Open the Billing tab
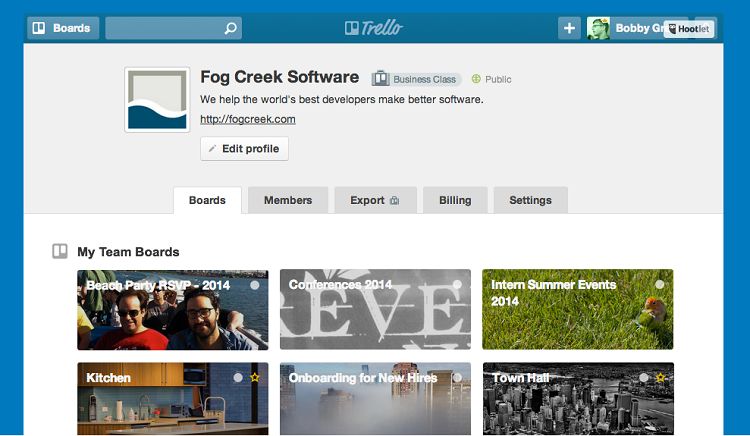 455,200
